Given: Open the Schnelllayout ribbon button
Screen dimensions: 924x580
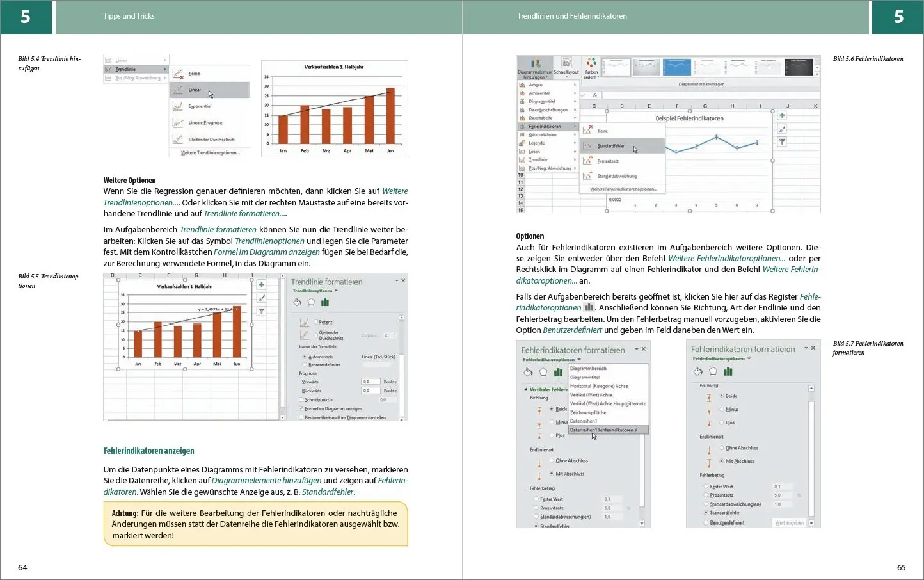Looking at the screenshot, I should coord(566,67).
